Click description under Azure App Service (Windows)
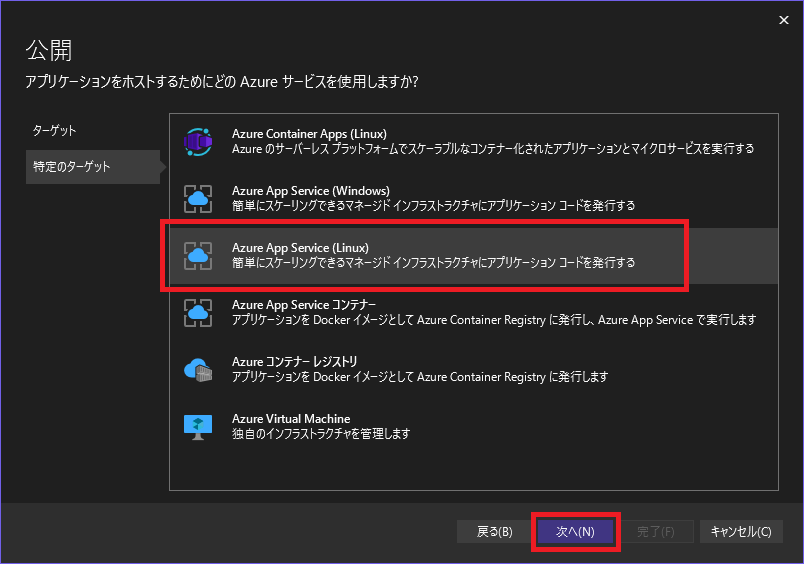This screenshot has height=564, width=804. (x=433, y=206)
